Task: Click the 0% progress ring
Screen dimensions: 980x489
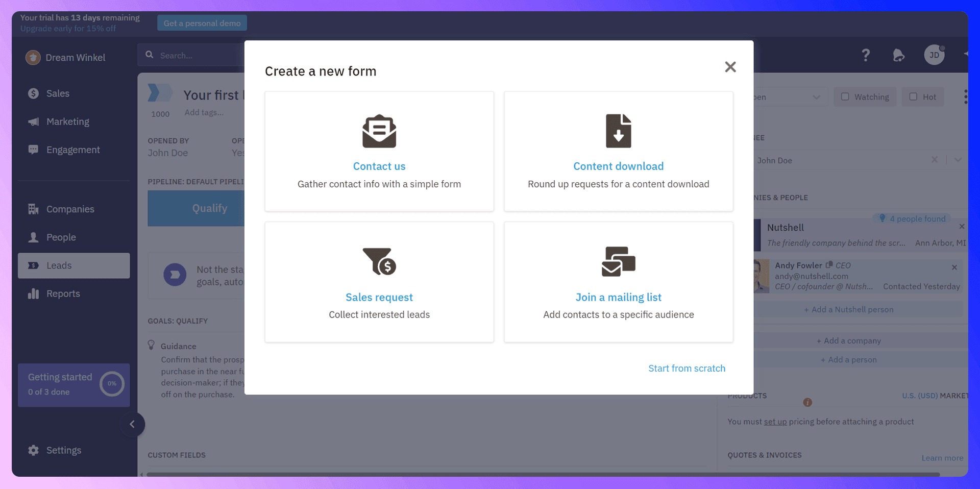Action: [x=112, y=384]
